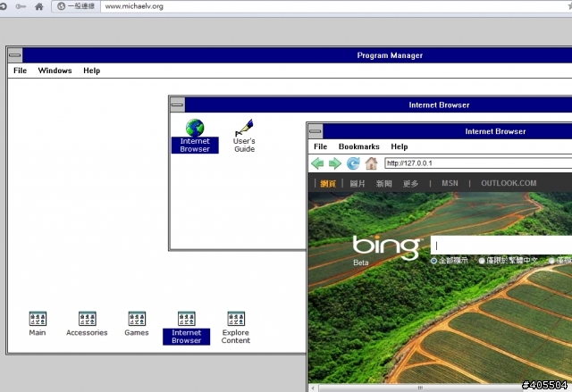Open the Games program group icon
The image size is (572, 392).
137,319
